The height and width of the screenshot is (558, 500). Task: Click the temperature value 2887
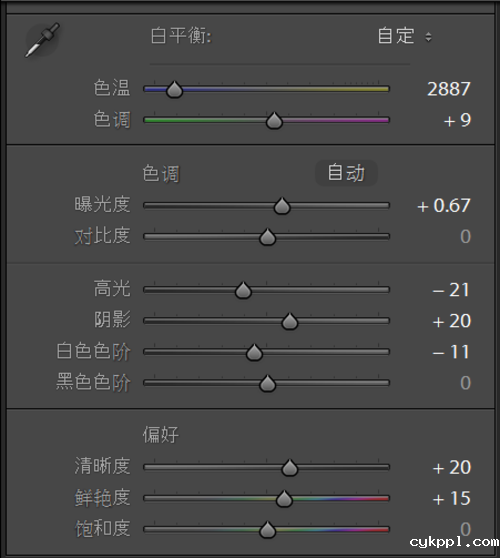click(x=449, y=89)
